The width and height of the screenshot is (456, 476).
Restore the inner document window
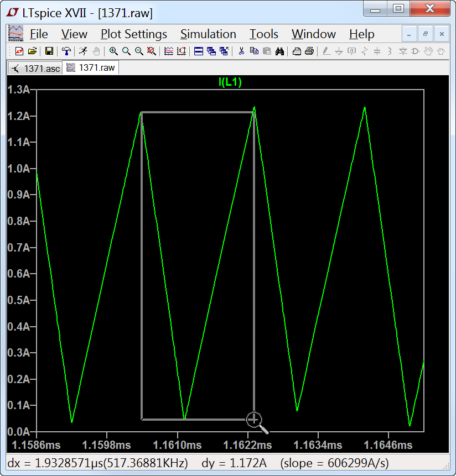pos(425,34)
